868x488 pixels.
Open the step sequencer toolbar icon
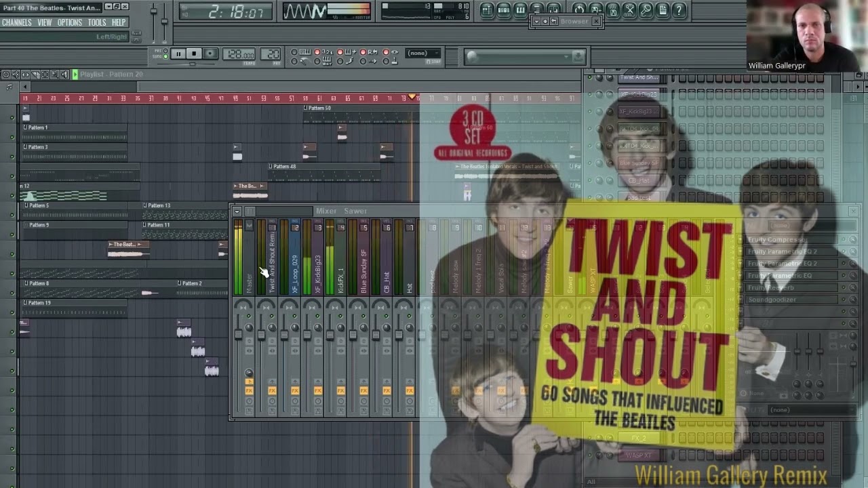(504, 9)
